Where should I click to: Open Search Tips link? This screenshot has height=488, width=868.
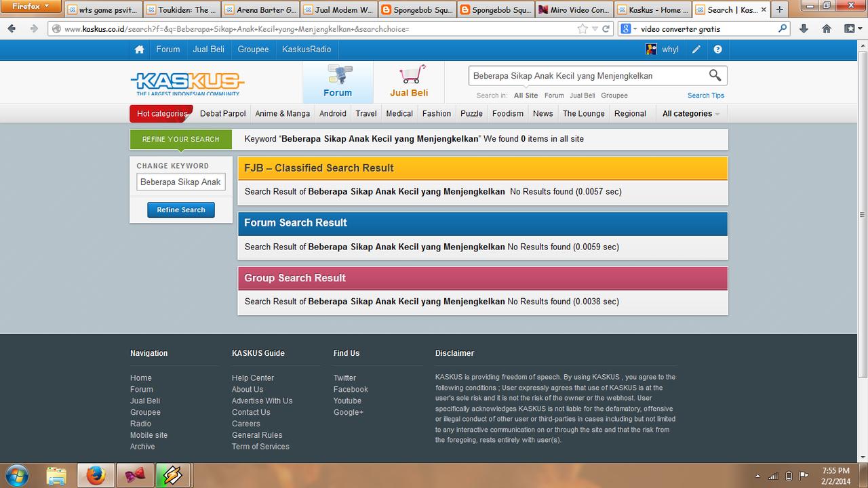706,96
